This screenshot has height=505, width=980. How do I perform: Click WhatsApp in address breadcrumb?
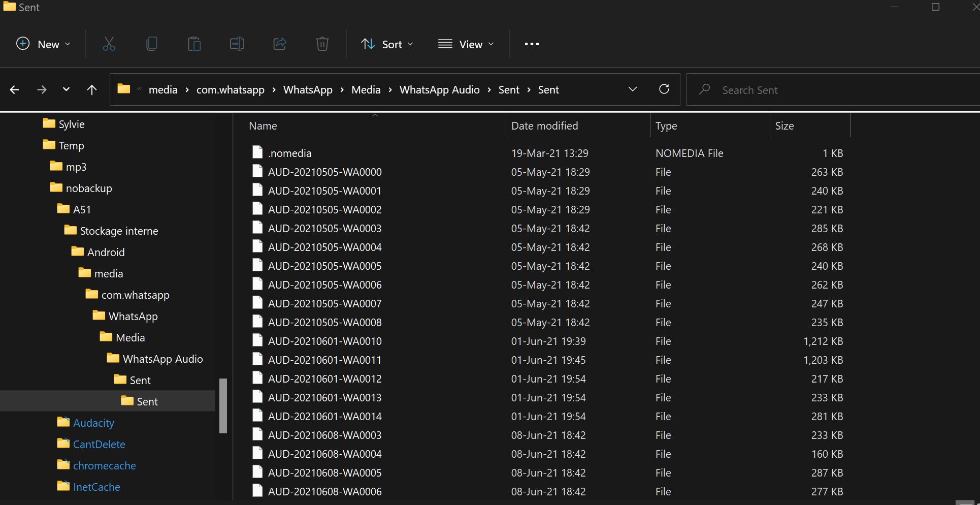[x=308, y=90]
